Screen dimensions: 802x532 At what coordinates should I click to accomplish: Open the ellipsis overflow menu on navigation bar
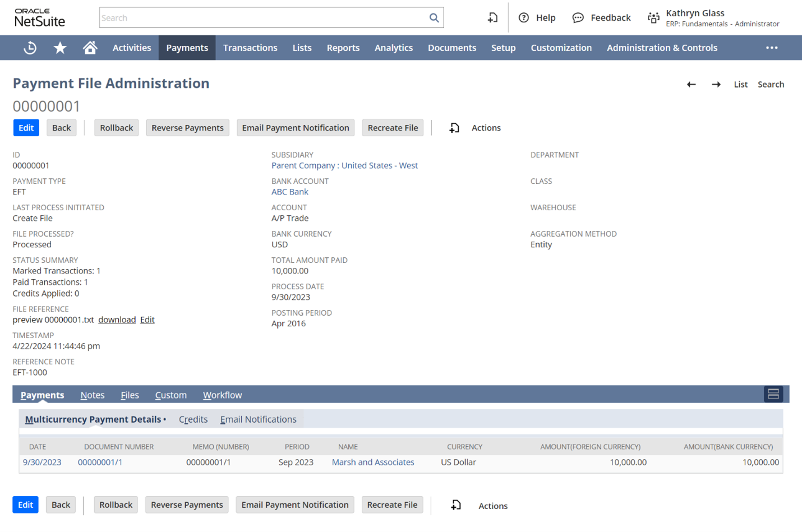pos(772,48)
